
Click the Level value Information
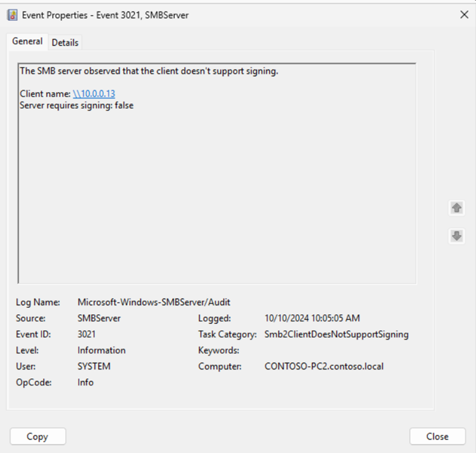(x=101, y=350)
